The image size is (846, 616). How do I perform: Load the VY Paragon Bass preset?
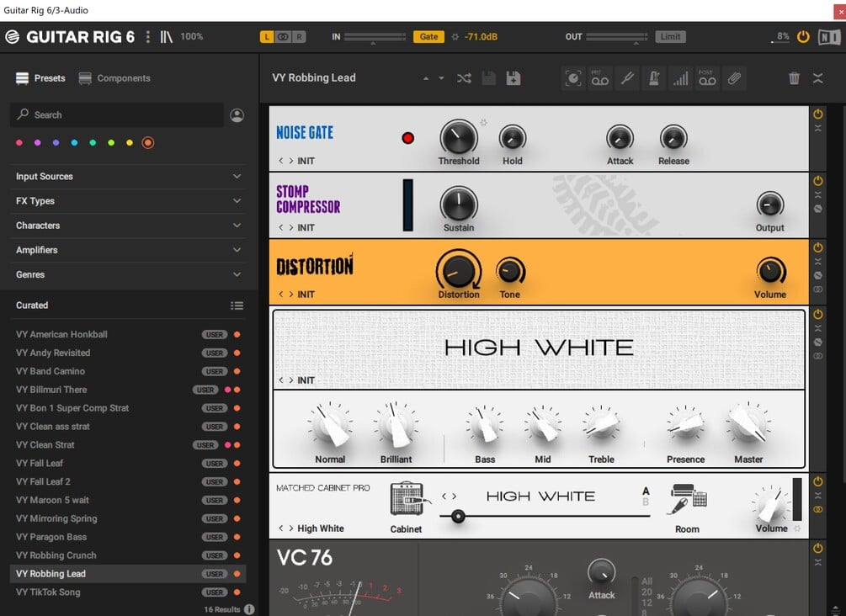pos(128,537)
